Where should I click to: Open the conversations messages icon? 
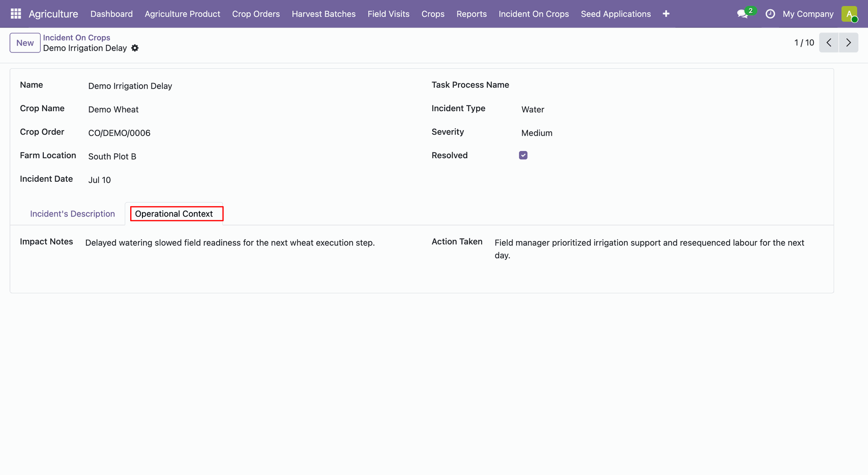point(742,14)
